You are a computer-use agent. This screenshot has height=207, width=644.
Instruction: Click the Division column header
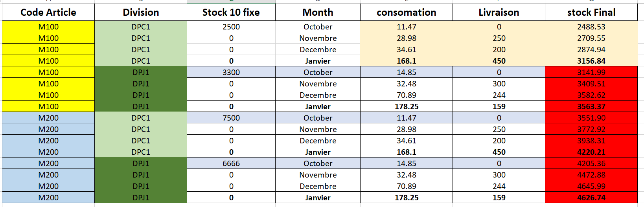click(141, 13)
